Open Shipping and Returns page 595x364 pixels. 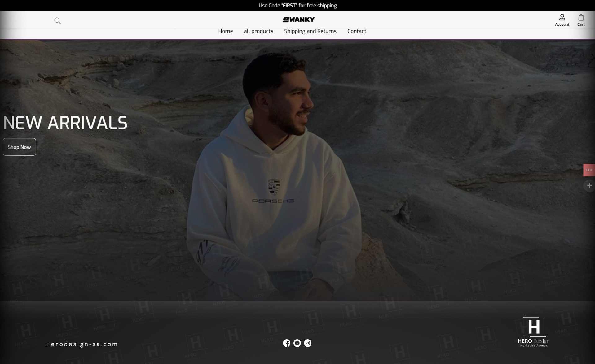point(310,31)
